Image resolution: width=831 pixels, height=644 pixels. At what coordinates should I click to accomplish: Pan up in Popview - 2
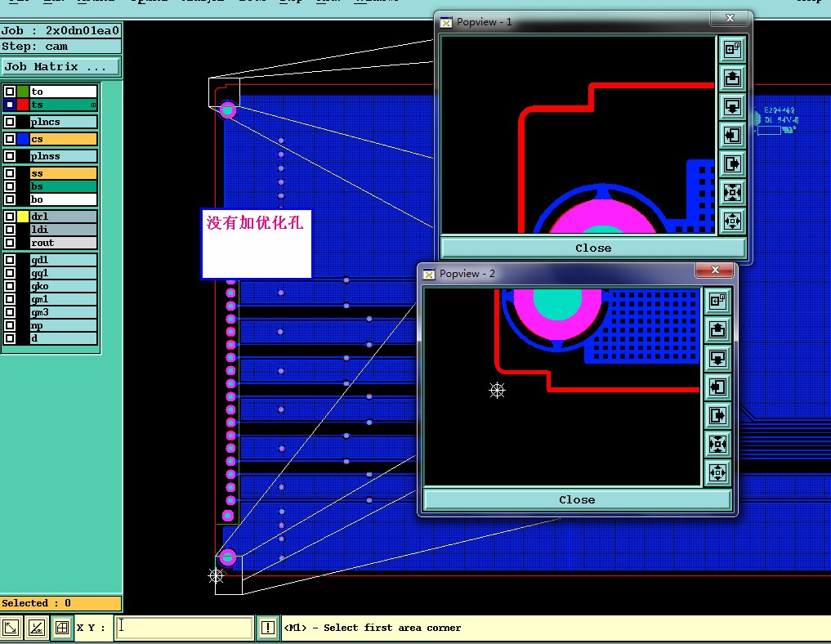(717, 330)
